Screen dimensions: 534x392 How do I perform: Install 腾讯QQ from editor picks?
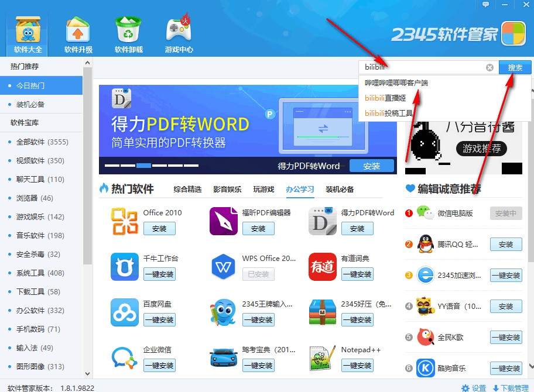coord(506,245)
